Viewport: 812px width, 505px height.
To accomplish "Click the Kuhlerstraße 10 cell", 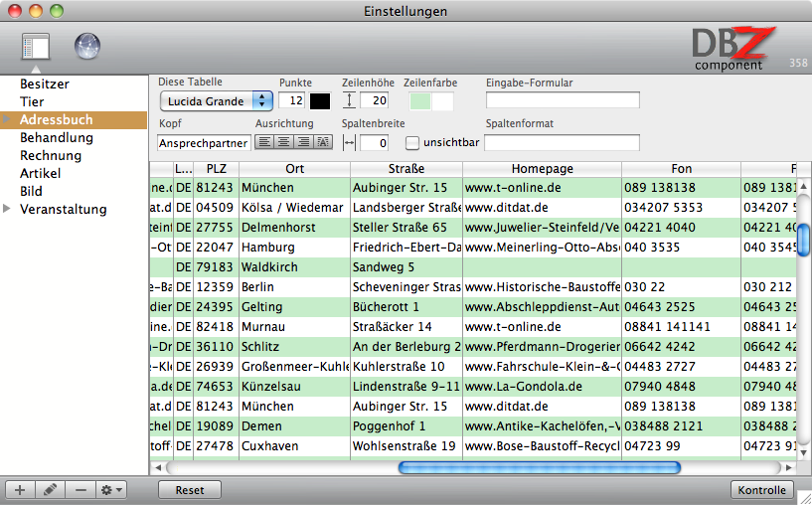I will [406, 367].
